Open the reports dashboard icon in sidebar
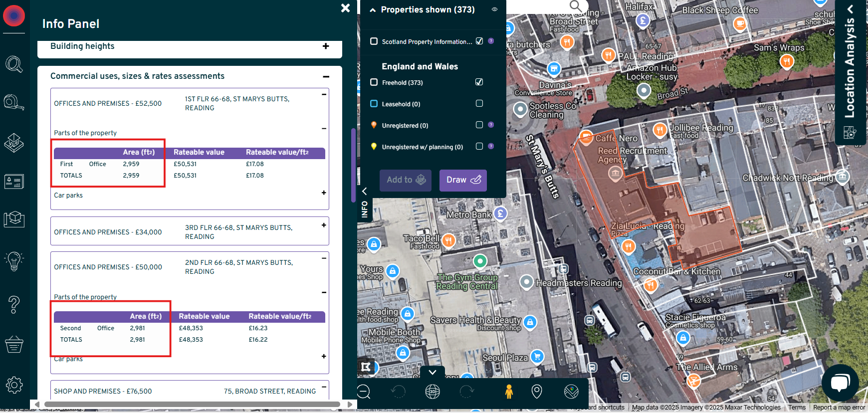The image size is (868, 413). (x=14, y=182)
